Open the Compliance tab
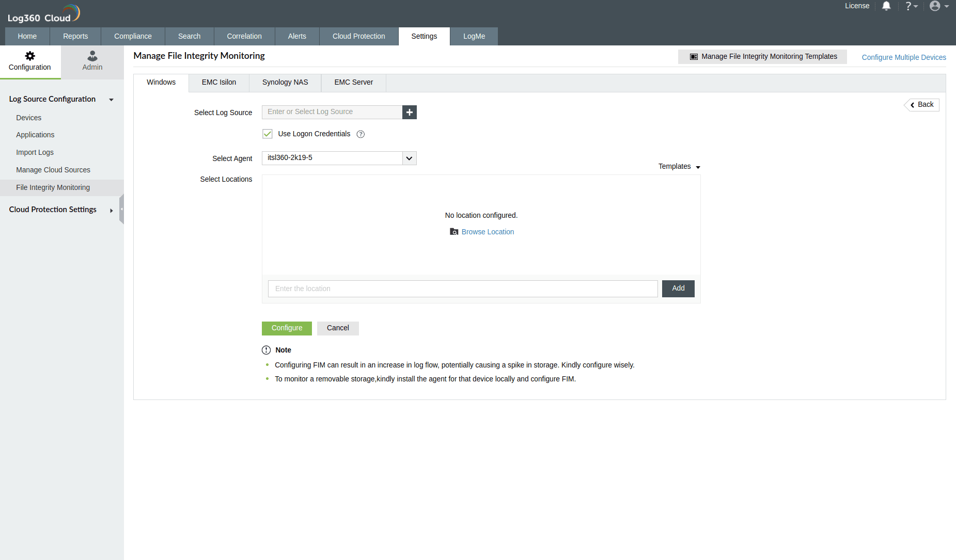The height and width of the screenshot is (560, 956). (x=133, y=36)
